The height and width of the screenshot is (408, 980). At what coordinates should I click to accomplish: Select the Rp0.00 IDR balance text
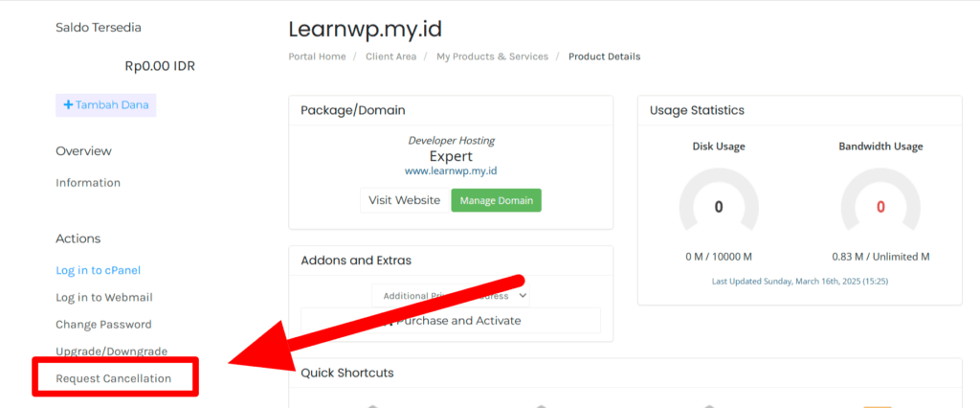(x=160, y=66)
